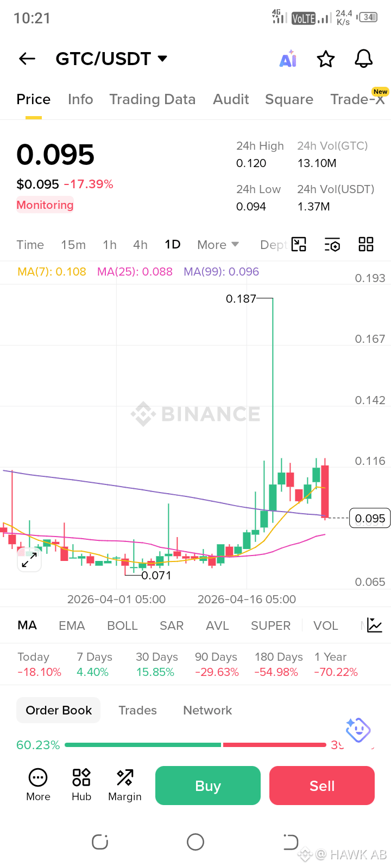Open the picture-in-picture chart icon
This screenshot has width=391, height=868.
point(299,245)
